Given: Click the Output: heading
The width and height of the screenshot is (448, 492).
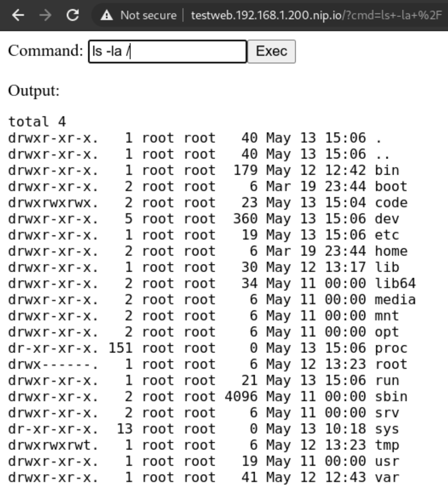Looking at the screenshot, I should click(x=34, y=91).
